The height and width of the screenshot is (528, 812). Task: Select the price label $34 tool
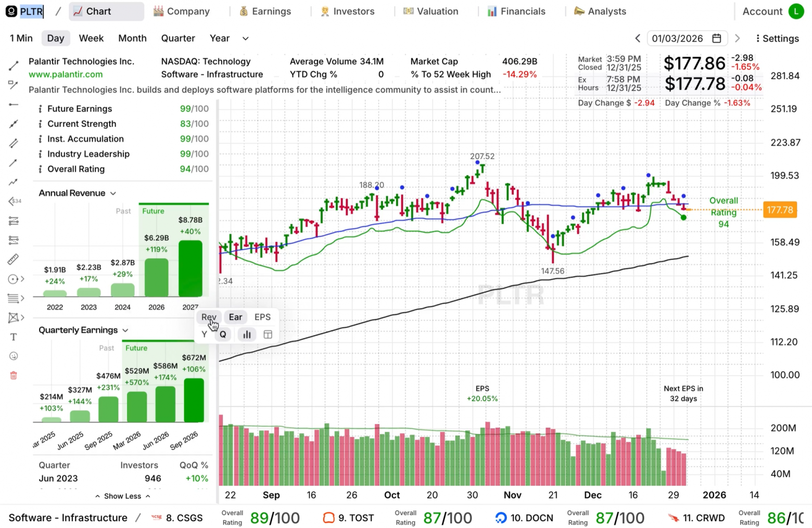click(15, 201)
